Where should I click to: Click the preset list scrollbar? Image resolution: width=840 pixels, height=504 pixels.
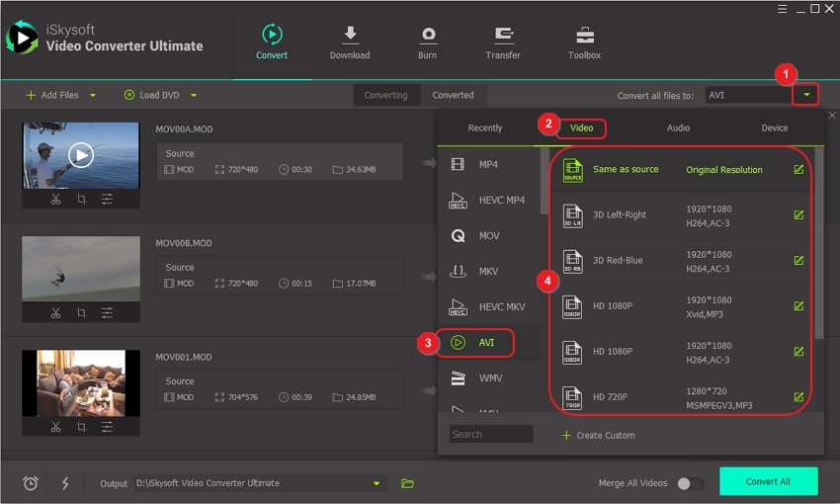(819, 244)
